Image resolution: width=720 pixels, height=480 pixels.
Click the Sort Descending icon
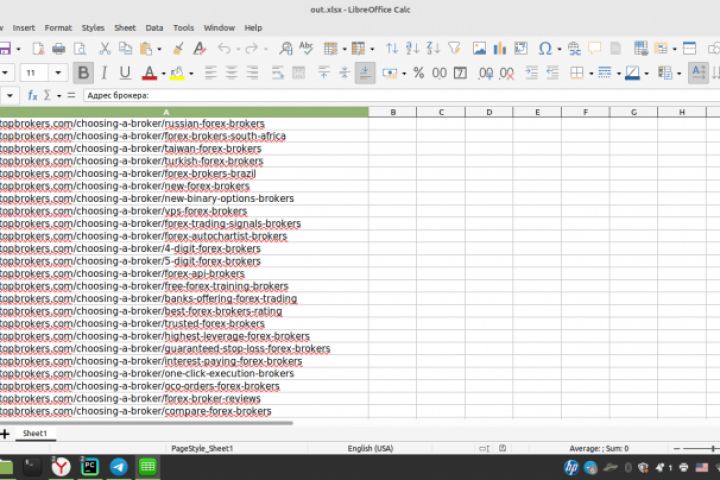(433, 48)
